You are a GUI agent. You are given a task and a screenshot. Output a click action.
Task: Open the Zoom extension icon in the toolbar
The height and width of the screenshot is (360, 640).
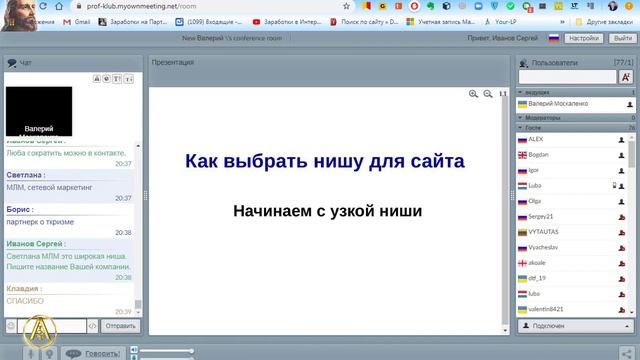click(x=478, y=6)
